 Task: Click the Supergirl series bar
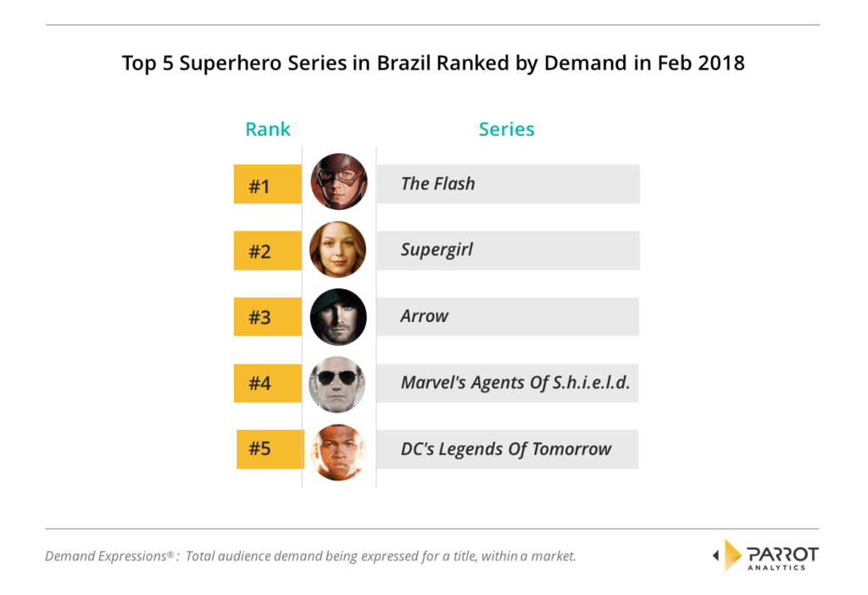coord(509,251)
